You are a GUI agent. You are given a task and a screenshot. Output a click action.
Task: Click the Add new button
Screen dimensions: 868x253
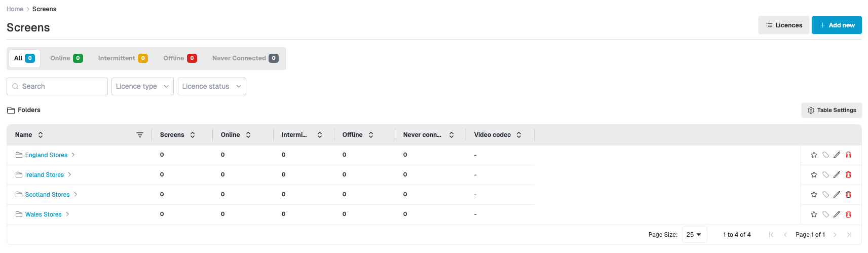[837, 25]
